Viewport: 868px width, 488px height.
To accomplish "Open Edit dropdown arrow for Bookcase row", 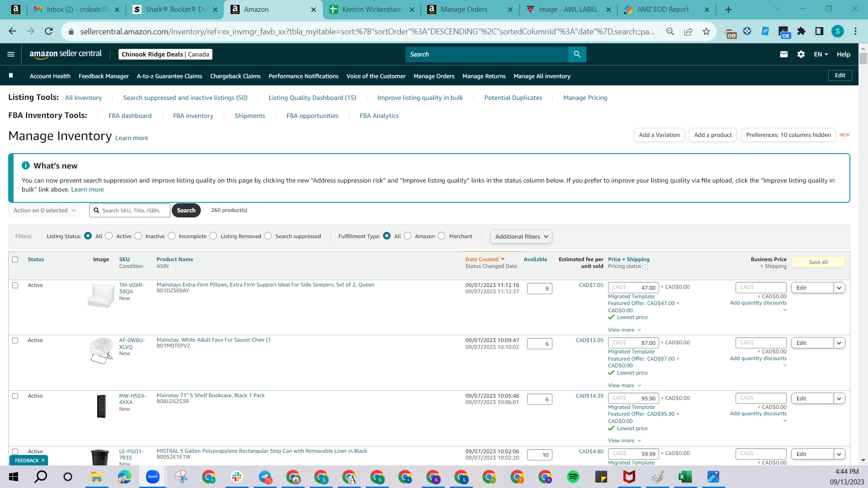I will 840,399.
